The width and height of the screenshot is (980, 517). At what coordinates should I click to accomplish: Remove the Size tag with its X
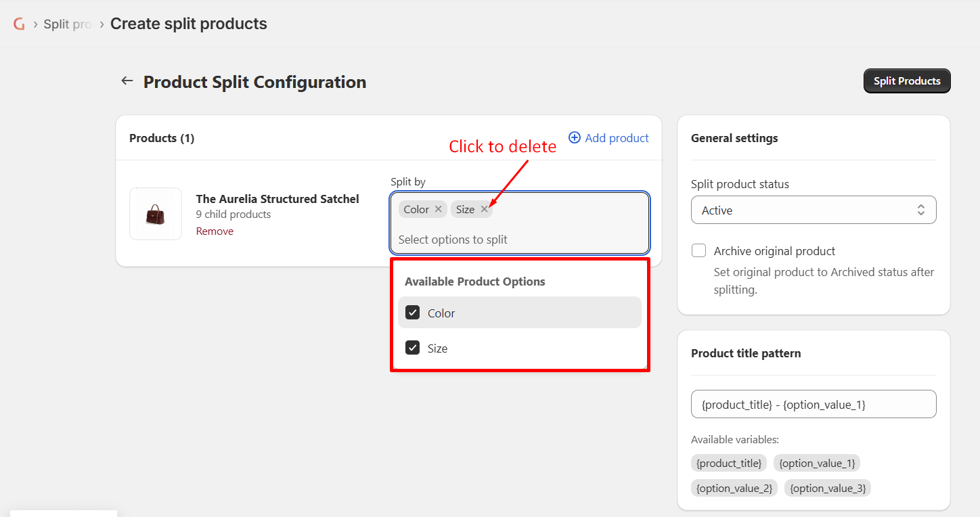[x=484, y=209]
